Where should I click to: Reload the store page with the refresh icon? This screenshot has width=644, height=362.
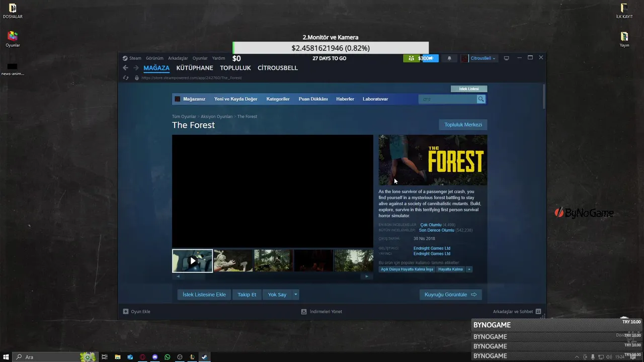pos(126,78)
